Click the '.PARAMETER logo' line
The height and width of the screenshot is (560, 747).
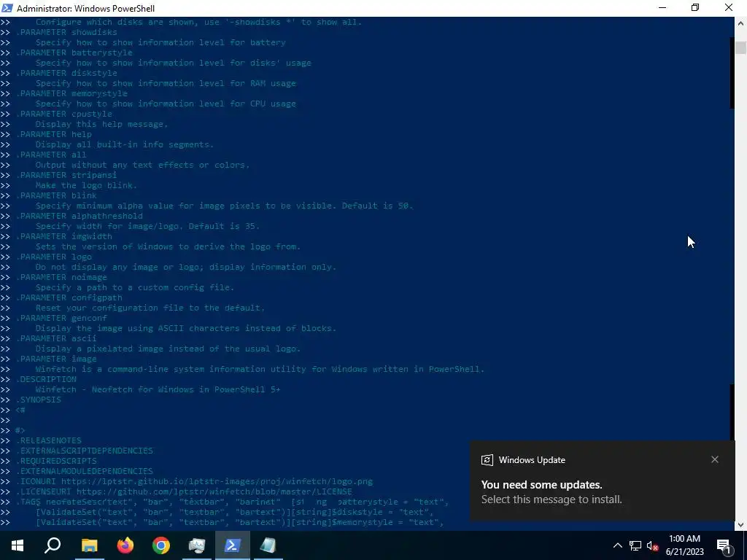[53, 257]
